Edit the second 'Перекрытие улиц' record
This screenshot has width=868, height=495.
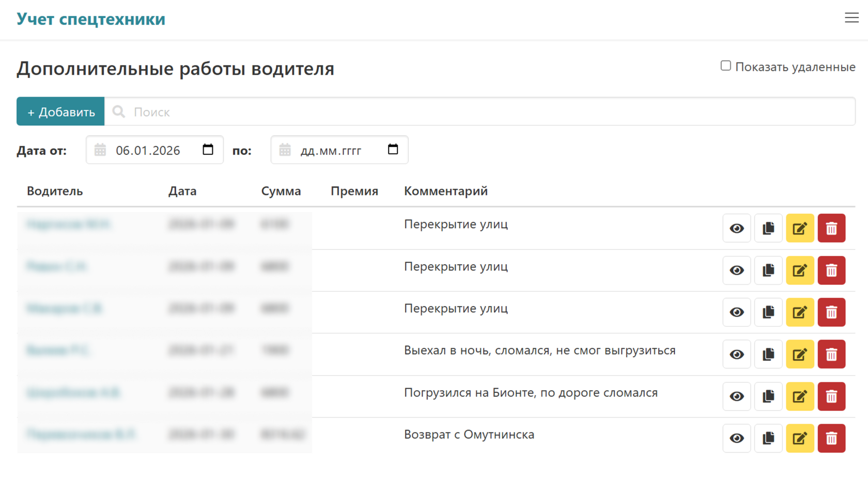point(800,270)
